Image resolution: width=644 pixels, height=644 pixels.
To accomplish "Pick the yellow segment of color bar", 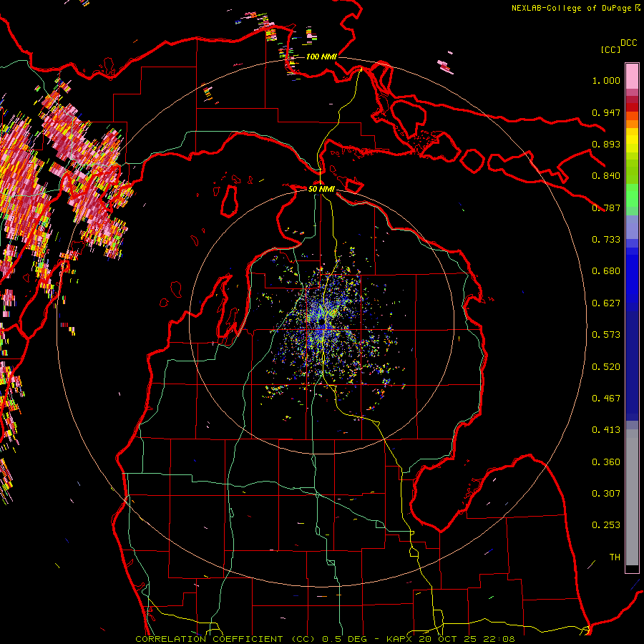I will tap(632, 141).
